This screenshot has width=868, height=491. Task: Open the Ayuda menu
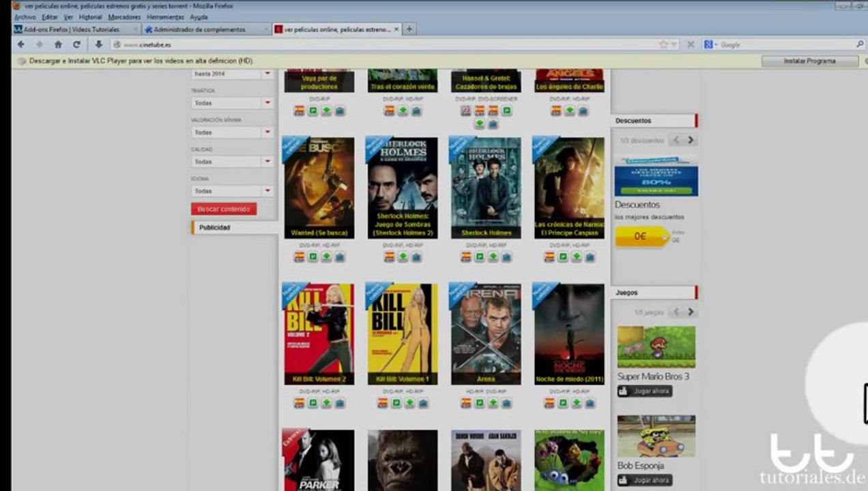[199, 16]
